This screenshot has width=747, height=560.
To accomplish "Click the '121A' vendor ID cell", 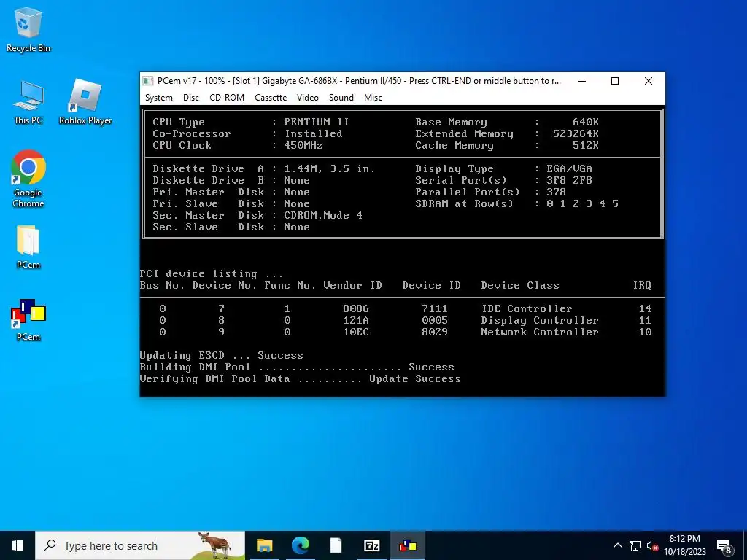I will (356, 321).
